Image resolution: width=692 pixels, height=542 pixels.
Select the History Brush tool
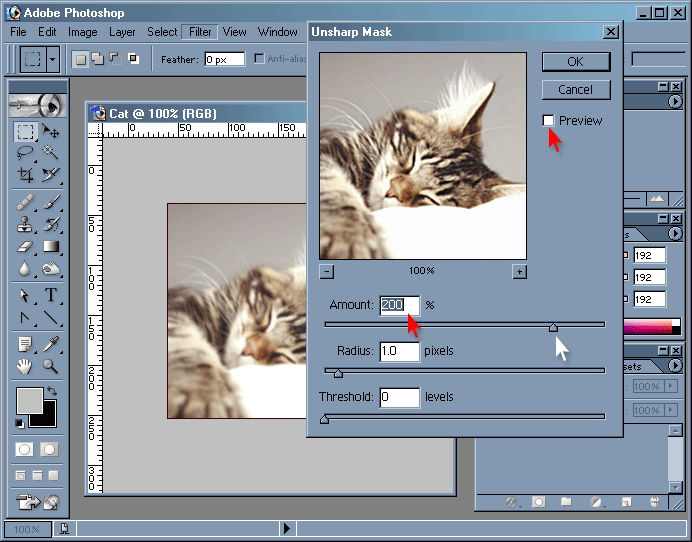51,225
